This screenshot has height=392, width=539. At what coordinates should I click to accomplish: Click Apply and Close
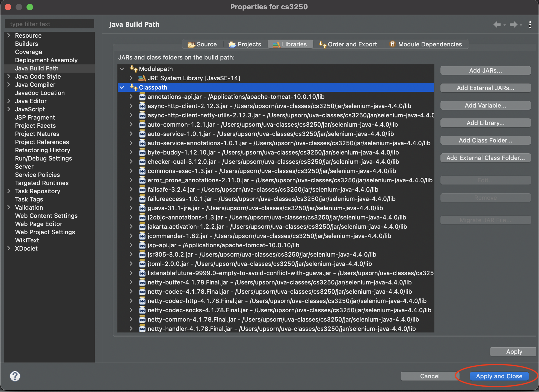(x=499, y=376)
